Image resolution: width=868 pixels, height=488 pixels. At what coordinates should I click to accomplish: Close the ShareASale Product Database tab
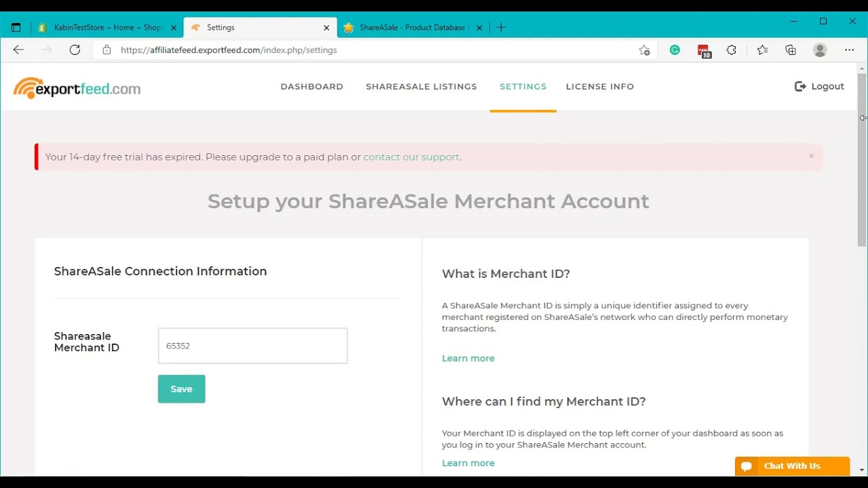coord(479,28)
